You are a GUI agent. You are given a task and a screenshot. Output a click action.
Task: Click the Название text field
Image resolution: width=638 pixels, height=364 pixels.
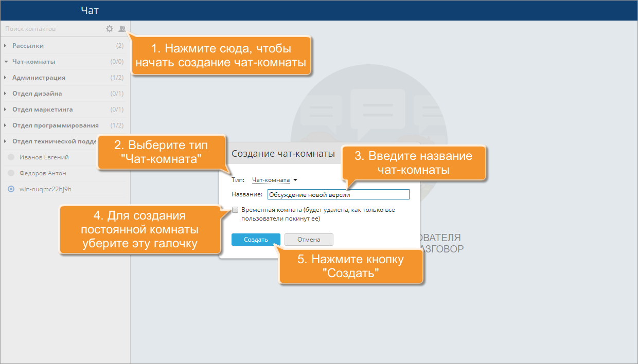[x=338, y=194]
